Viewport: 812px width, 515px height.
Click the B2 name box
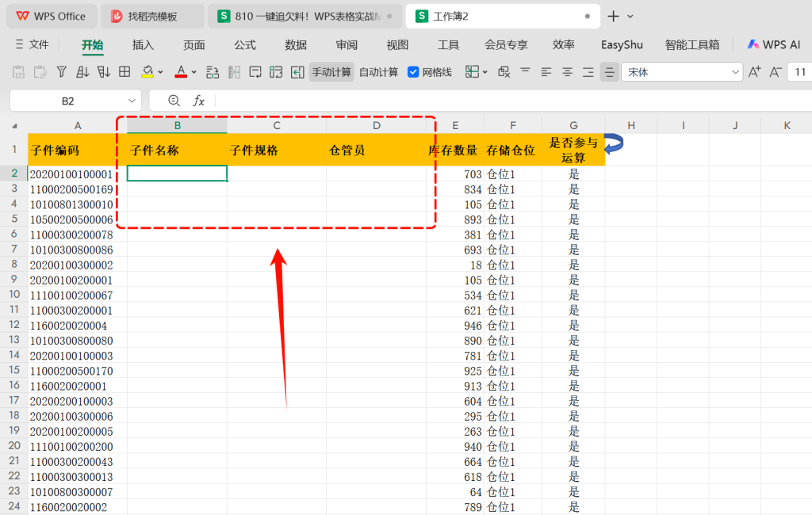(x=68, y=101)
